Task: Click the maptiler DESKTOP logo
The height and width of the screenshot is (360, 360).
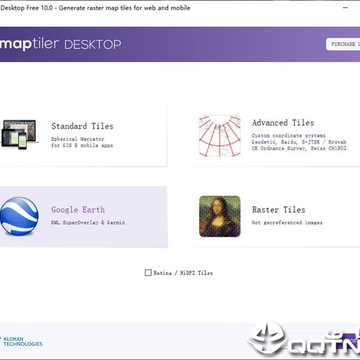Action: tap(60, 44)
